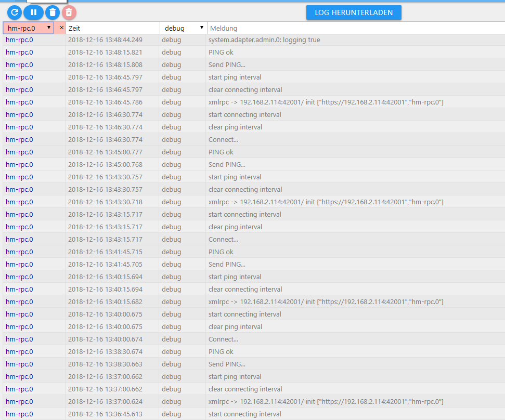The width and height of the screenshot is (505, 420).
Task: Click timestamp 2018-12-16 13:43:30.718
Action: [105, 202]
